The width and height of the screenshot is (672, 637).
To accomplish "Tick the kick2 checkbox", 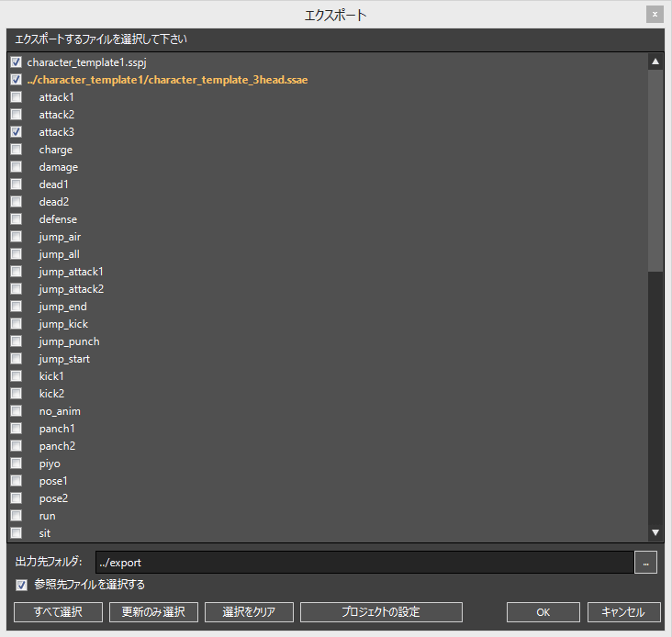I will (x=17, y=394).
